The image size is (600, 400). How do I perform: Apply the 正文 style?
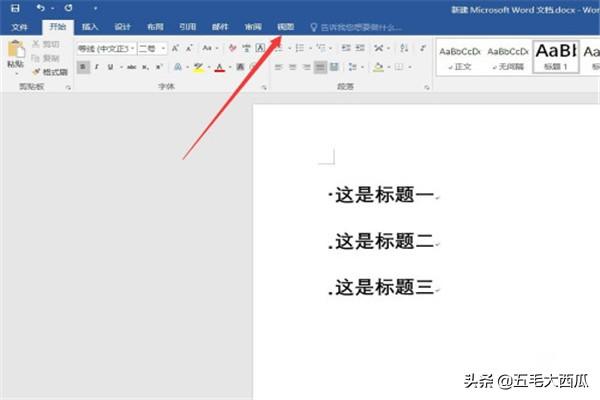tap(460, 58)
